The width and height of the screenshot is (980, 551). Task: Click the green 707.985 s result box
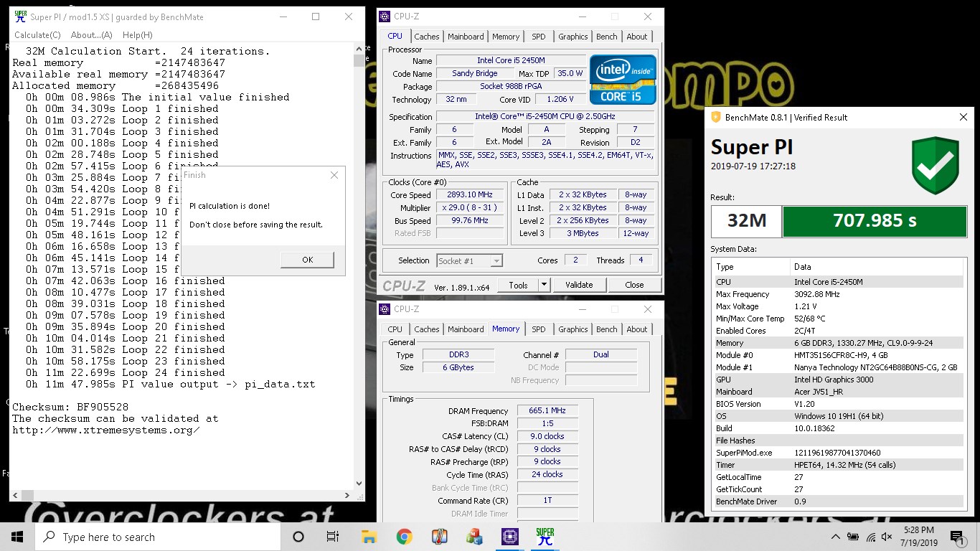click(x=875, y=222)
